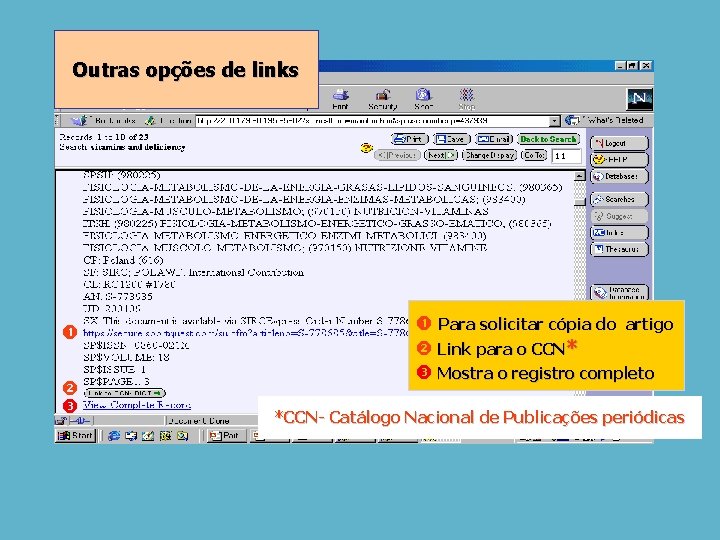The height and width of the screenshot is (540, 720).
Task: Click the records scrollbar up arrow
Action: point(579,176)
